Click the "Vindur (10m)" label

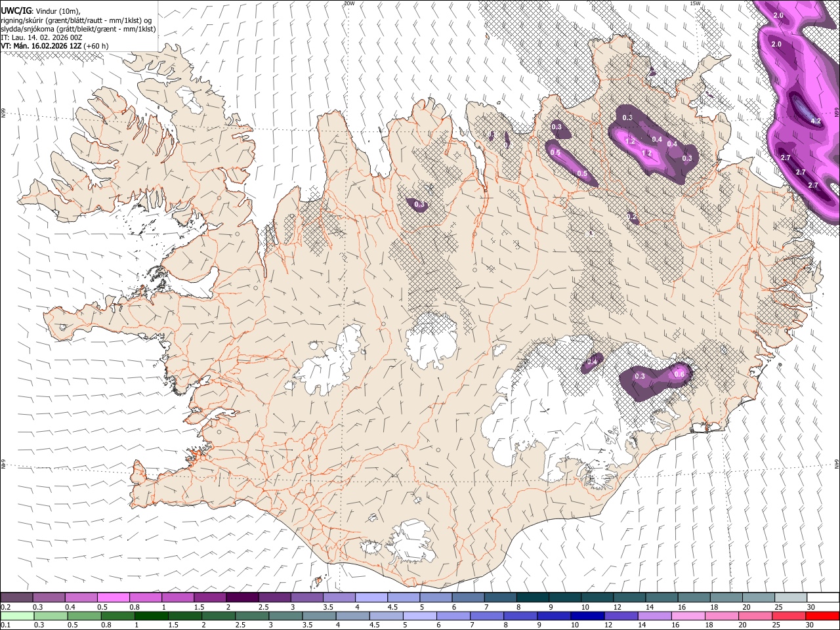click(x=56, y=10)
